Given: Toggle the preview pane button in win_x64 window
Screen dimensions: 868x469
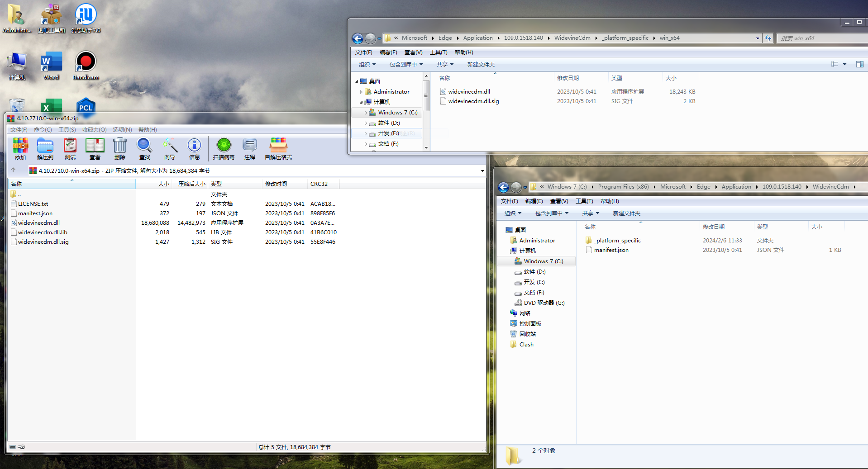Looking at the screenshot, I should (859, 64).
